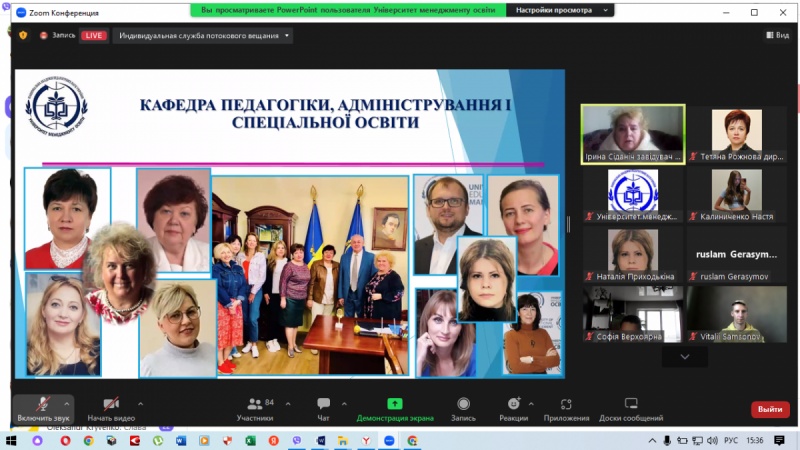Select Калиниченко Настя participant tile

pyautogui.click(x=737, y=194)
